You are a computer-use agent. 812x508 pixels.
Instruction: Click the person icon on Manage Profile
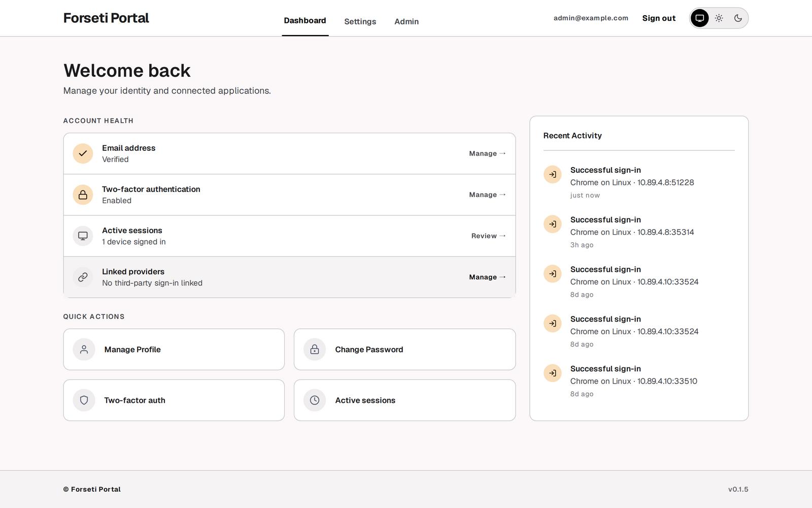pos(84,350)
